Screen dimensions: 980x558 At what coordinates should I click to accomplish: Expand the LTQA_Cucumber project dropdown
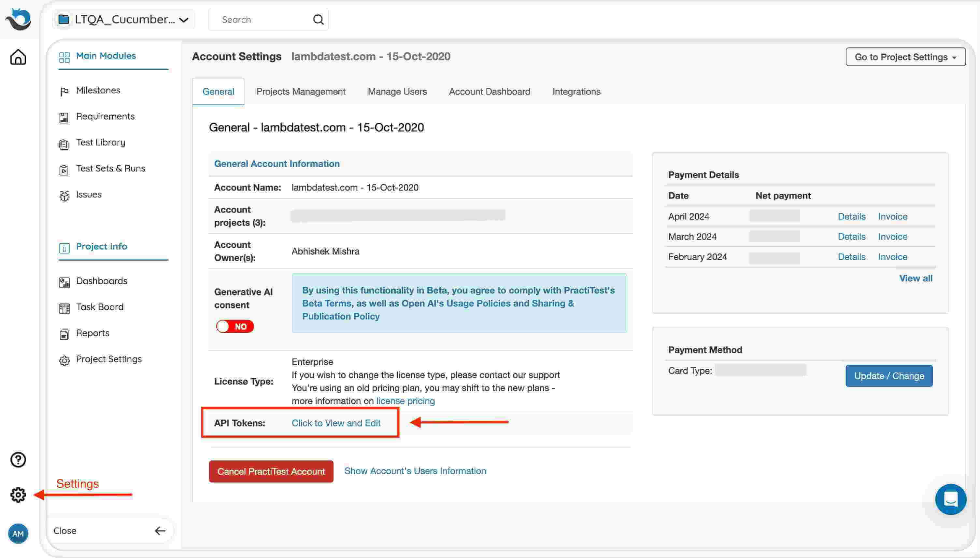(x=184, y=20)
